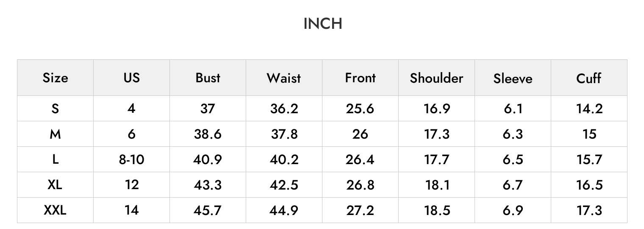Screen dimensions: 644x229
Task: Select the US column header
Action: [x=131, y=78]
